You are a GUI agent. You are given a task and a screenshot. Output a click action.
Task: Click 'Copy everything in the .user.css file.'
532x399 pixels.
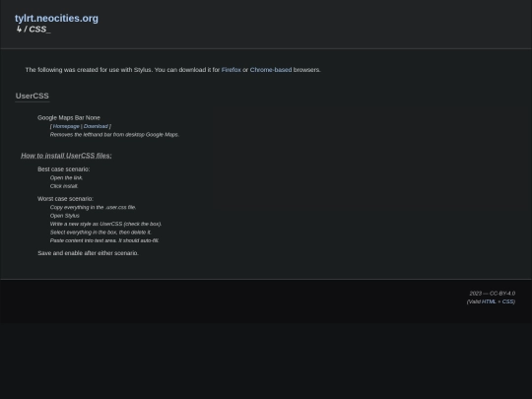(93, 207)
